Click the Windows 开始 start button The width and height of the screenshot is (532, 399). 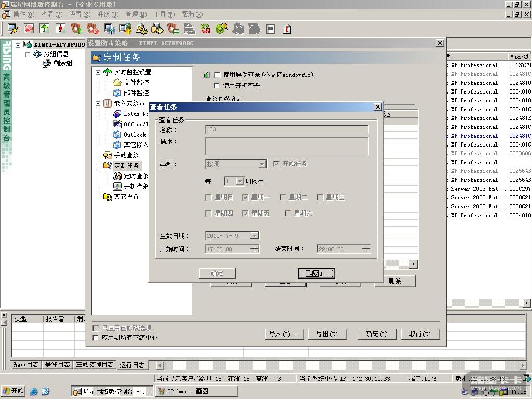pyautogui.click(x=14, y=391)
